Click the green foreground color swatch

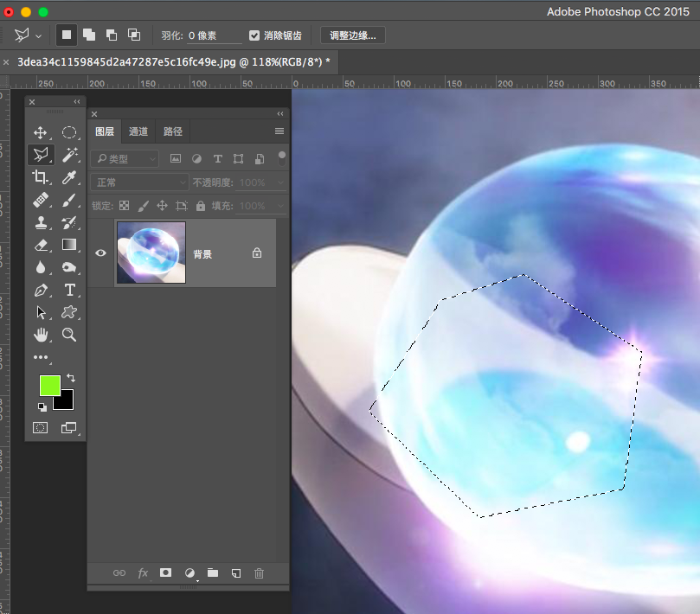pyautogui.click(x=49, y=386)
